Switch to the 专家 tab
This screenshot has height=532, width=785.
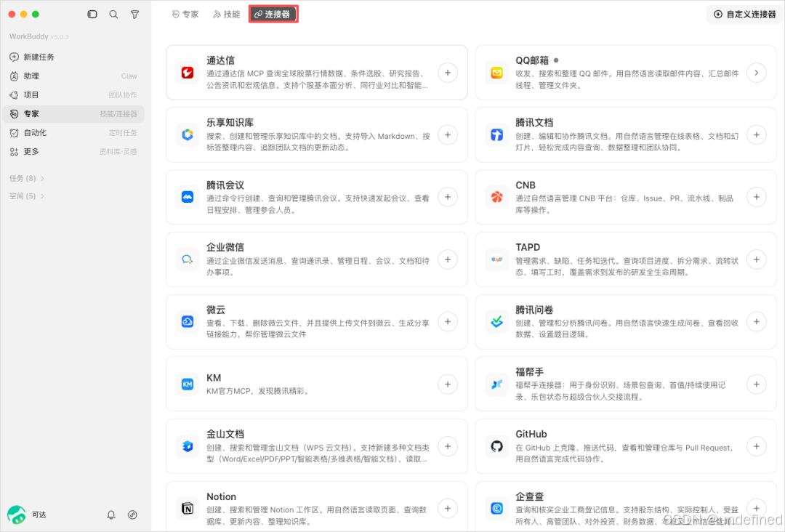pyautogui.click(x=185, y=14)
